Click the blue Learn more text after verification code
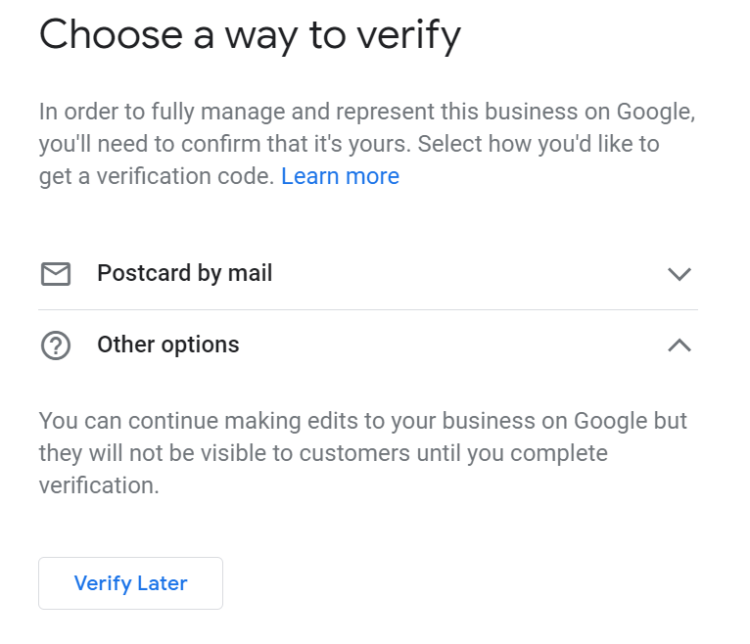The height and width of the screenshot is (644, 750). coord(340,176)
